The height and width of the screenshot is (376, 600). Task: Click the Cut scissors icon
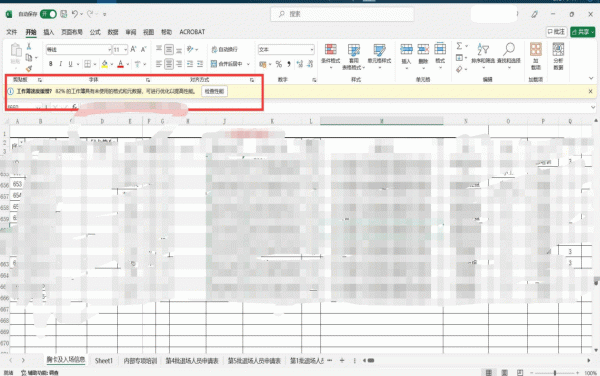pos(29,47)
